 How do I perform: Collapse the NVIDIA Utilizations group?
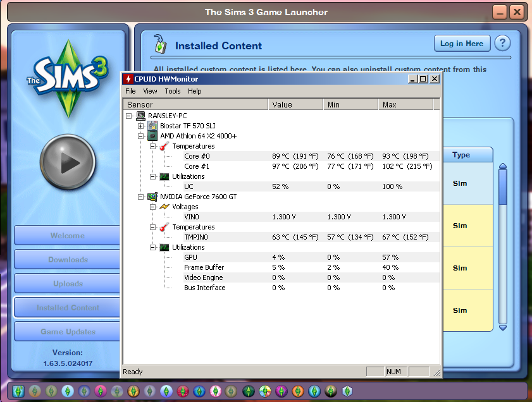(152, 247)
